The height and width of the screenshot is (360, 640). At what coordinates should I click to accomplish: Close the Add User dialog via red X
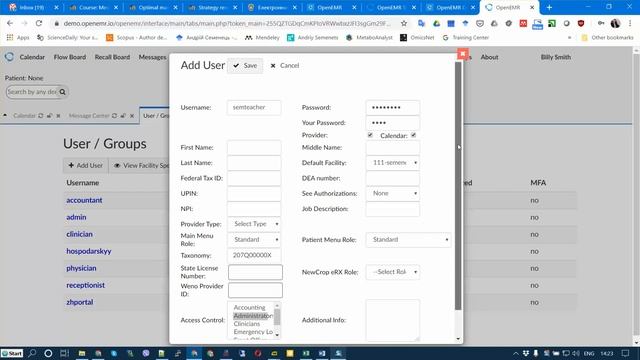point(462,53)
